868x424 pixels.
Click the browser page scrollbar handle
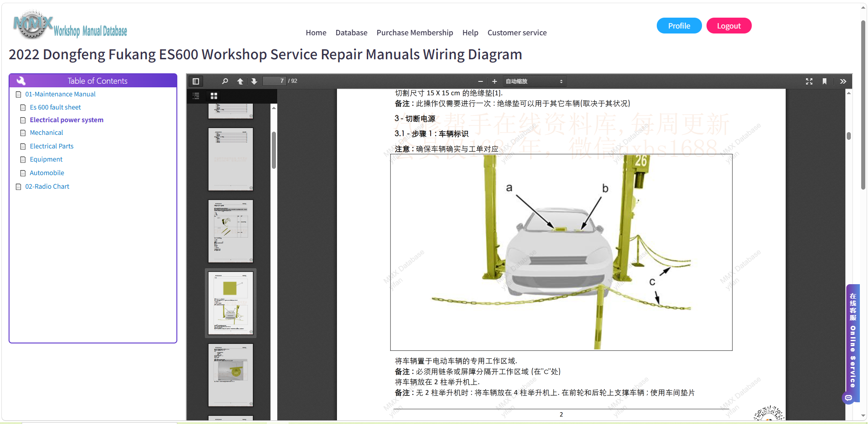[863, 105]
